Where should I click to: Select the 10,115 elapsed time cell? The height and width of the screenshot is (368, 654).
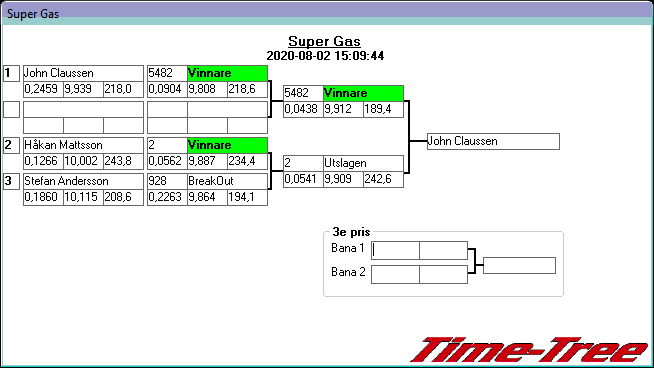83,197
